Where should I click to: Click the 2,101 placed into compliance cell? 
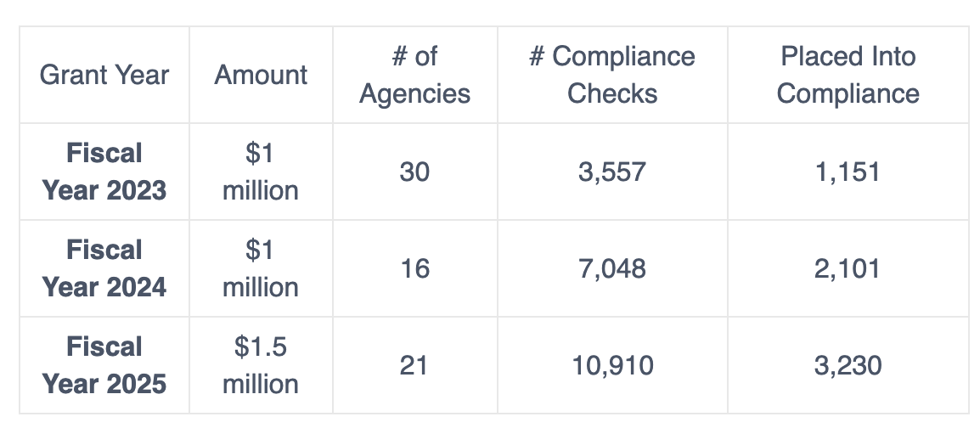pyautogui.click(x=848, y=269)
